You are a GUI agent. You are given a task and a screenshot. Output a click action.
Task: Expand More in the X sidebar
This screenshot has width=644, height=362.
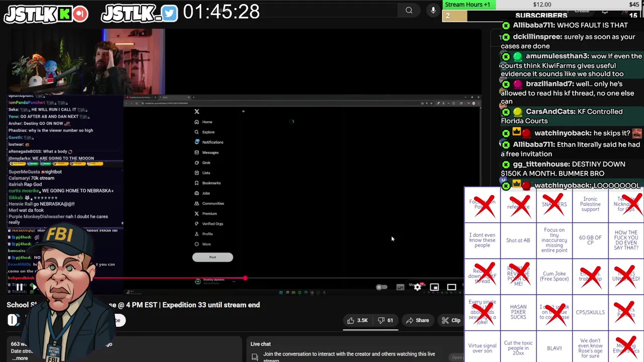(x=203, y=244)
